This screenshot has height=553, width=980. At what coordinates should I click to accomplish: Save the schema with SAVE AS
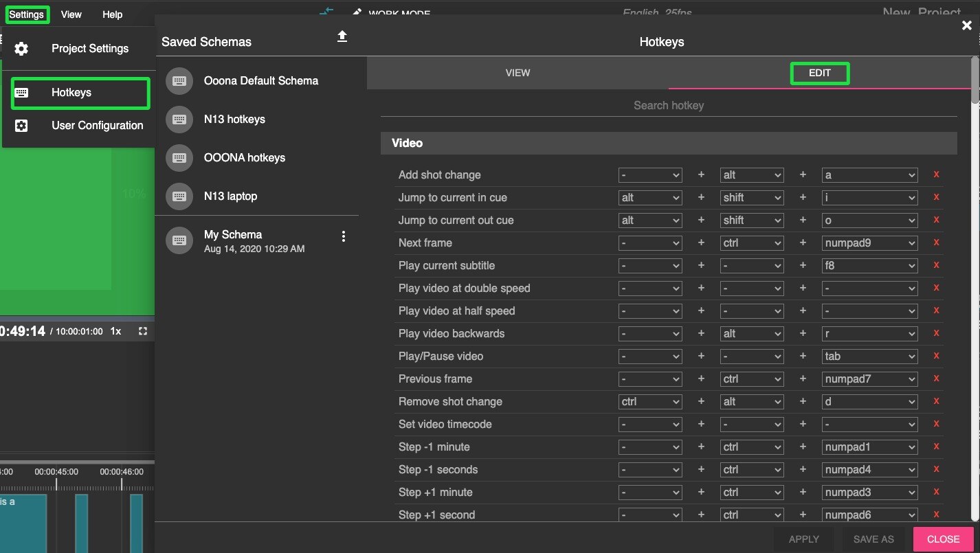point(872,539)
